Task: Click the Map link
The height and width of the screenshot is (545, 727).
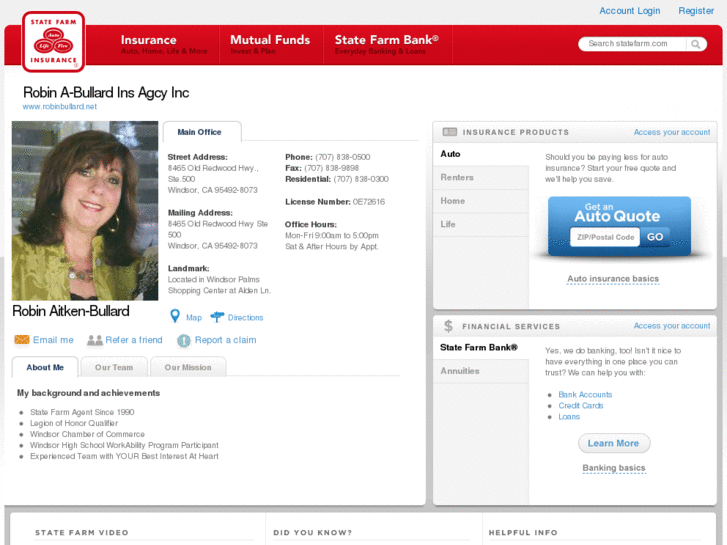Action: coord(194,318)
